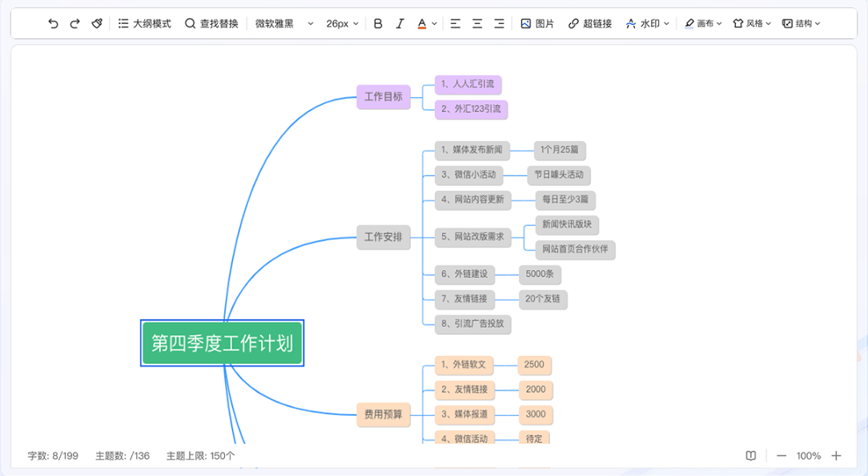Open the 风格 style menu
This screenshot has height=476, width=868.
tap(752, 24)
